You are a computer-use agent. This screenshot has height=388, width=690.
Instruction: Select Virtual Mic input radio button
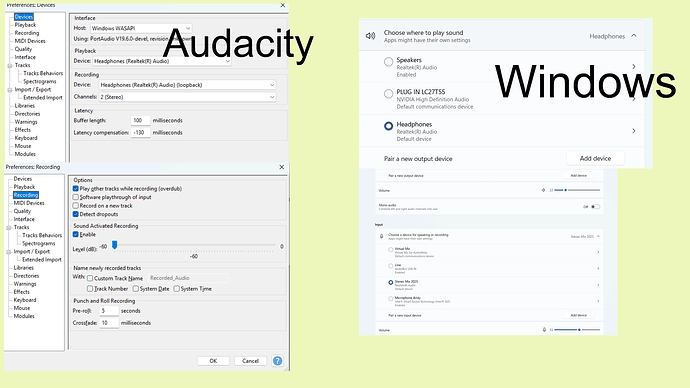point(390,250)
